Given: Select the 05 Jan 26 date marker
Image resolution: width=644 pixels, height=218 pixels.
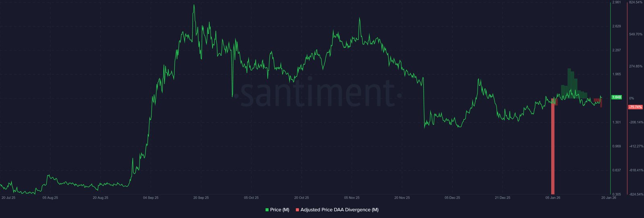Looking at the screenshot, I should [x=553, y=198].
